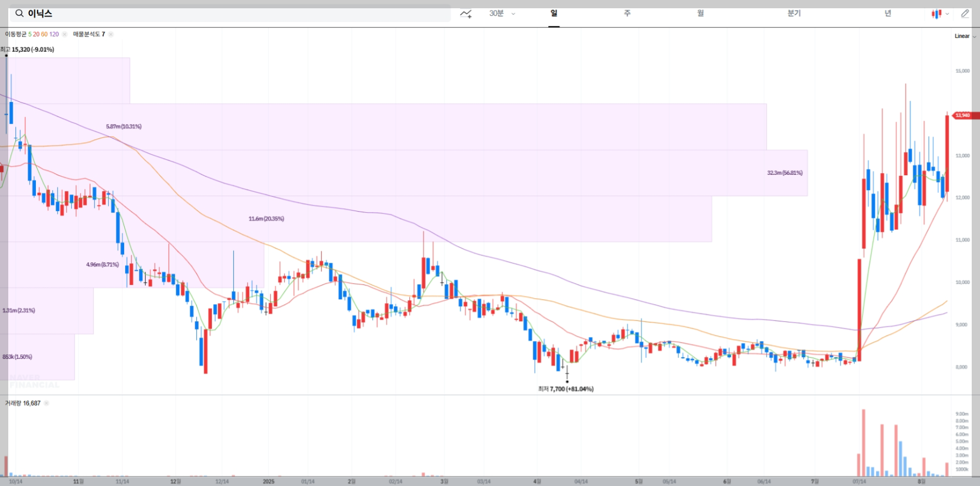
Task: Remove the 거래량 volume indicator with its x
Action: point(46,403)
